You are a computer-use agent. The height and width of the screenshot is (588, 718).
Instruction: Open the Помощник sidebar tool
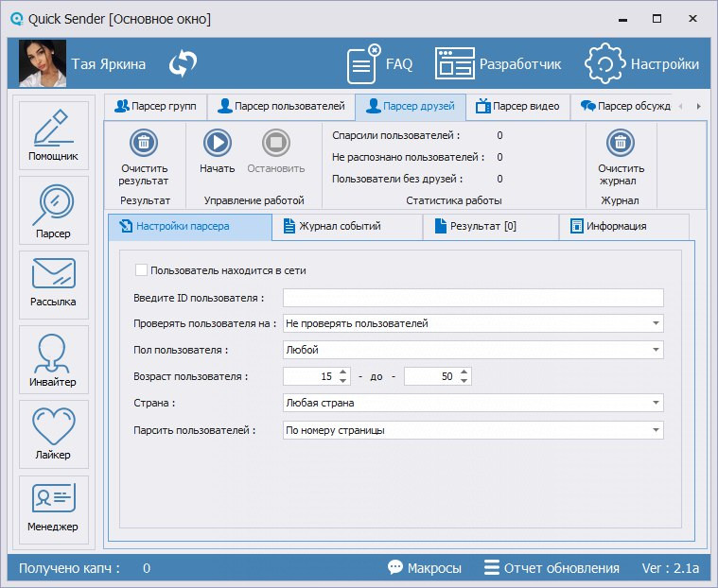[x=53, y=135]
